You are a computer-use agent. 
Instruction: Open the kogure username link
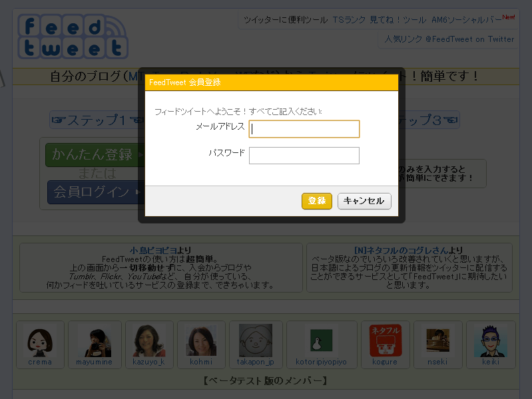pos(385,362)
